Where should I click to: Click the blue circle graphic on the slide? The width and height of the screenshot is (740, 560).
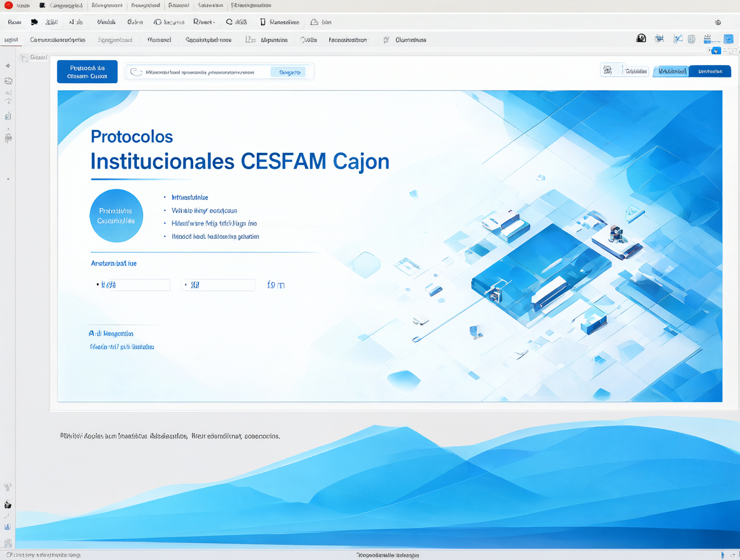point(116,216)
